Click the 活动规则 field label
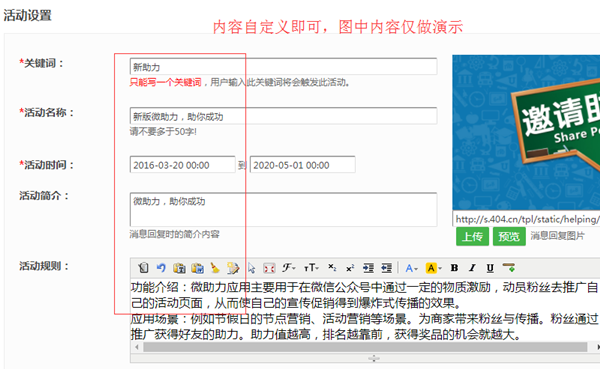The height and width of the screenshot is (369, 600). click(x=44, y=266)
